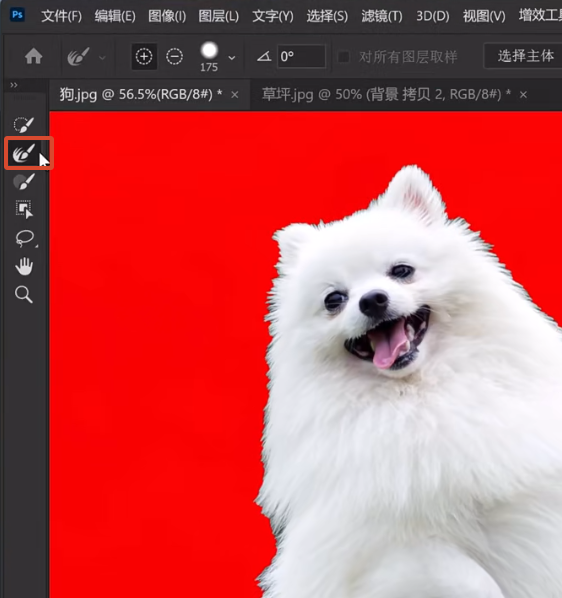Enable the 对所有图层取样 checkbox
Screen dimensions: 562x598
click(x=344, y=57)
